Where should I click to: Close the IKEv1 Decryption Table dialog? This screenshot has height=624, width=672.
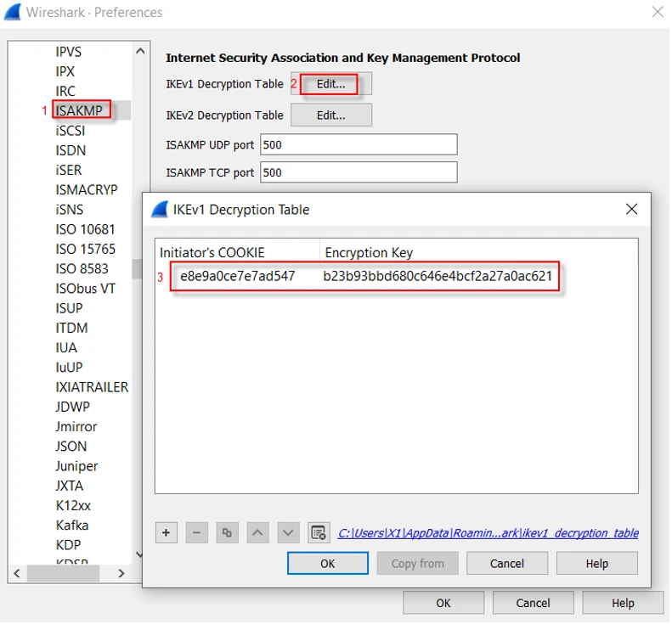[x=631, y=209]
